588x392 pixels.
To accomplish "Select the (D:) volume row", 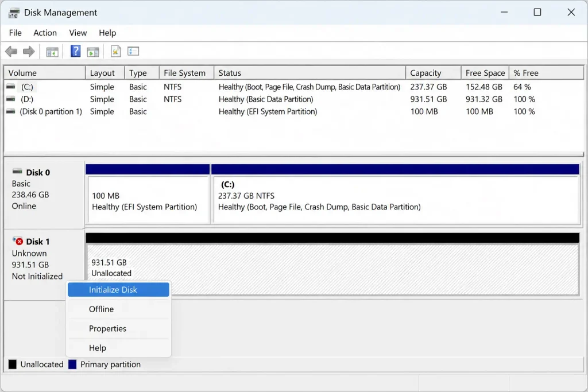I will [x=293, y=99].
